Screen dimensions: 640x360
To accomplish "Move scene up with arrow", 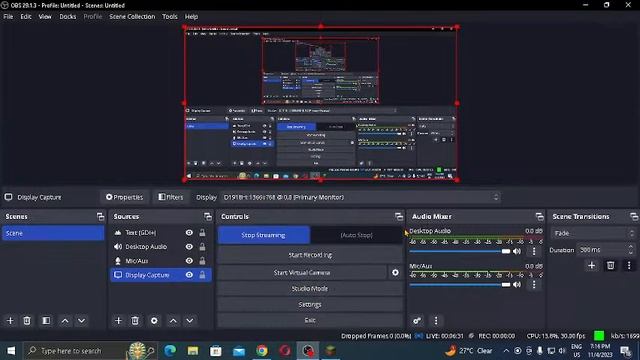I will (65, 321).
